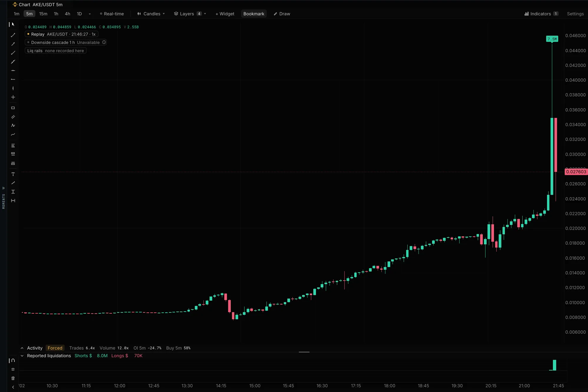Toggle Real-time mode
Viewport: 588px width, 392px height.
coord(112,14)
